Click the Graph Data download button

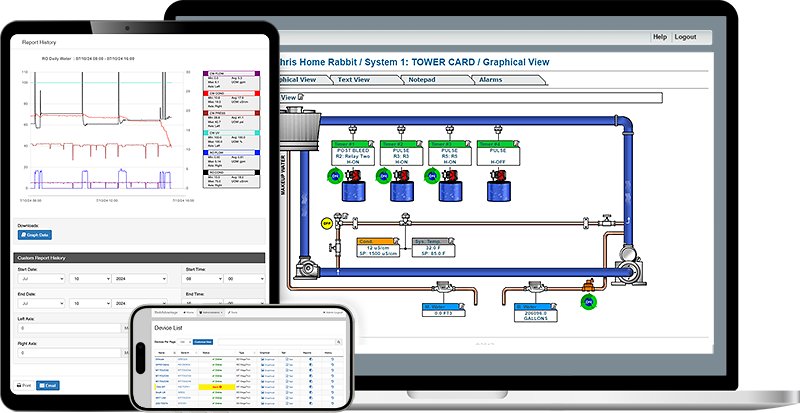(x=36, y=235)
